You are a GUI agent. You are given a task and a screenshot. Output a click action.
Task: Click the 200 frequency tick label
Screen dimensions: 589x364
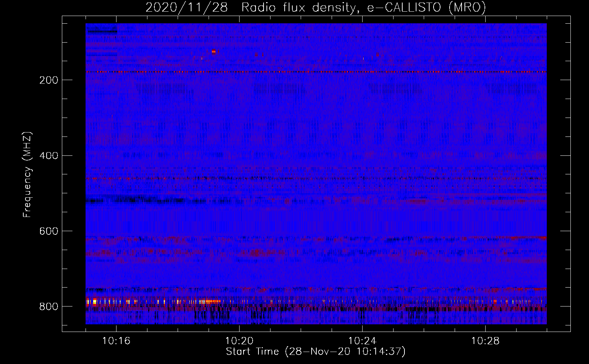pyautogui.click(x=49, y=80)
